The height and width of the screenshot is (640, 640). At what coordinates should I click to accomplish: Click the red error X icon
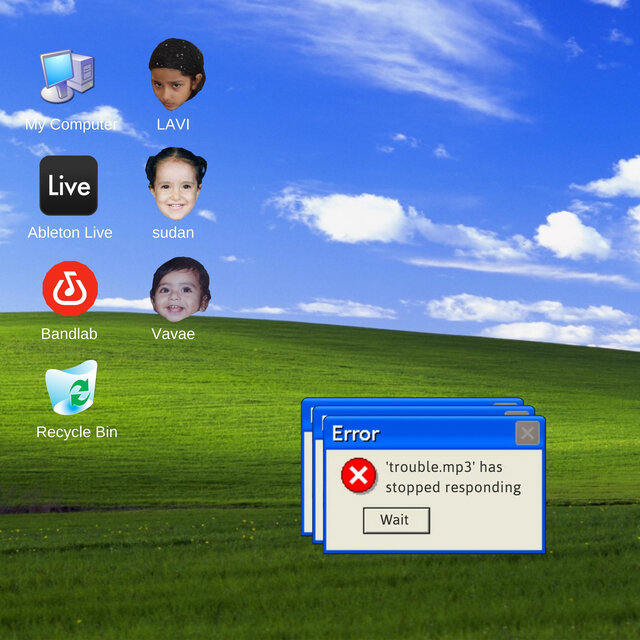(358, 475)
